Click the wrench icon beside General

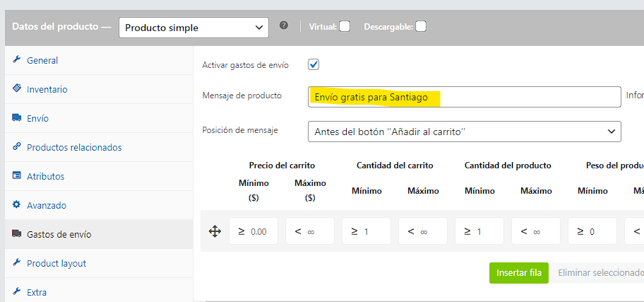(x=17, y=60)
